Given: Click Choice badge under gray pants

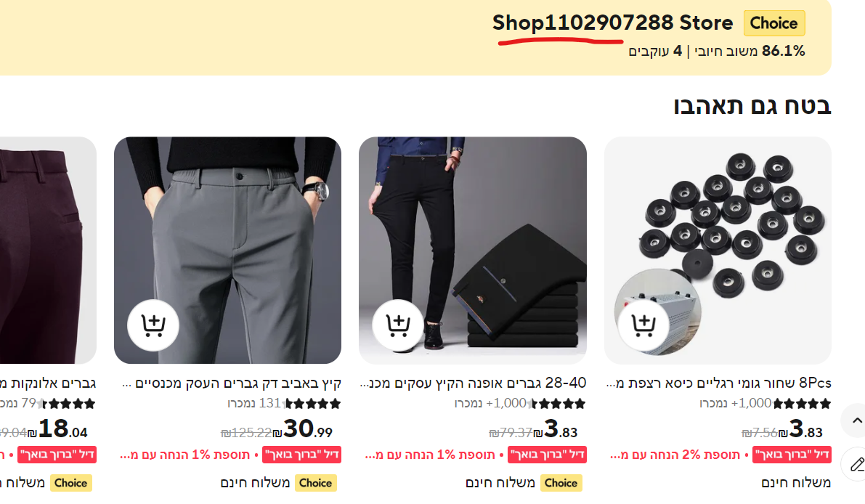Looking at the screenshot, I should (x=315, y=483).
